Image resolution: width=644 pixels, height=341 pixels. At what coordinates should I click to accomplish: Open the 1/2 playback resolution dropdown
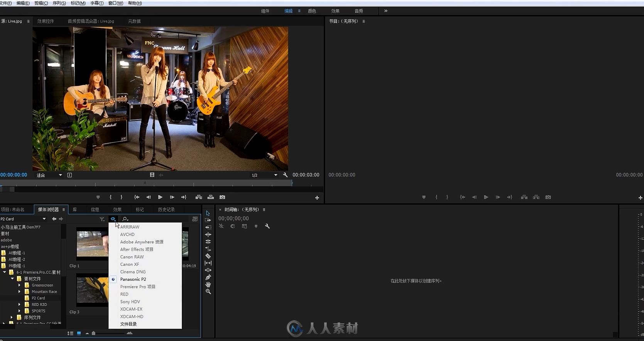[x=276, y=175]
